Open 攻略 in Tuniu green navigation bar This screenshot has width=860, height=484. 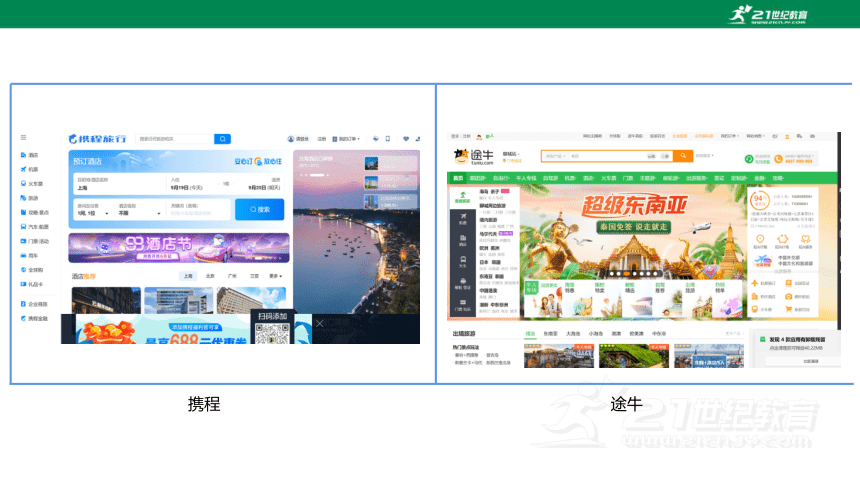coord(778,178)
